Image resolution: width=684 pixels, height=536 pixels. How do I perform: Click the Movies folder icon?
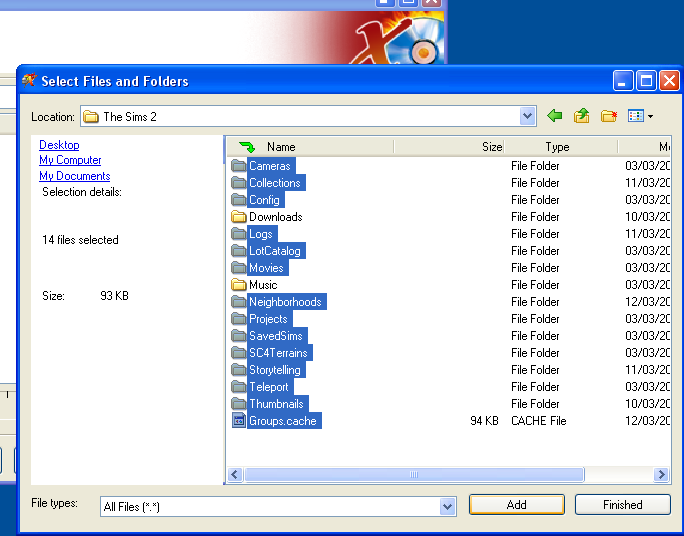(x=238, y=268)
